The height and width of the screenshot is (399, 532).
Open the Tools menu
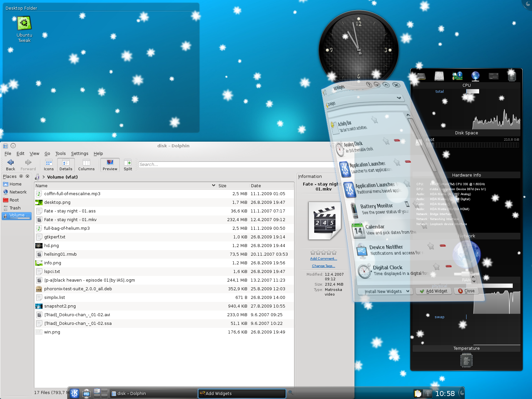pyautogui.click(x=61, y=153)
